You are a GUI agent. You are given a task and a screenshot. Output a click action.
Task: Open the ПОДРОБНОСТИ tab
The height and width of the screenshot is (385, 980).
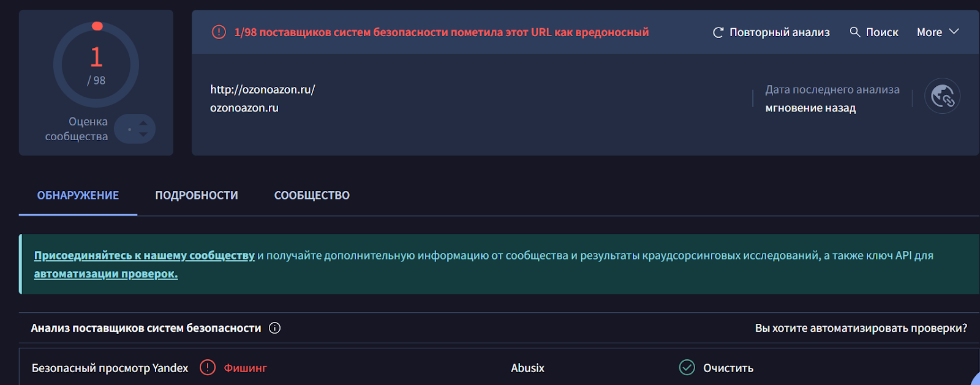click(197, 195)
